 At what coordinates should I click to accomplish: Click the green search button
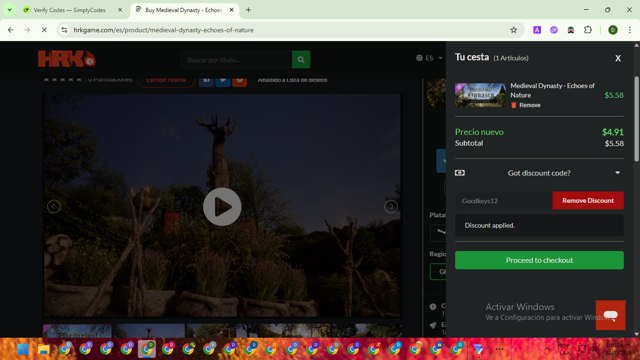[301, 60]
